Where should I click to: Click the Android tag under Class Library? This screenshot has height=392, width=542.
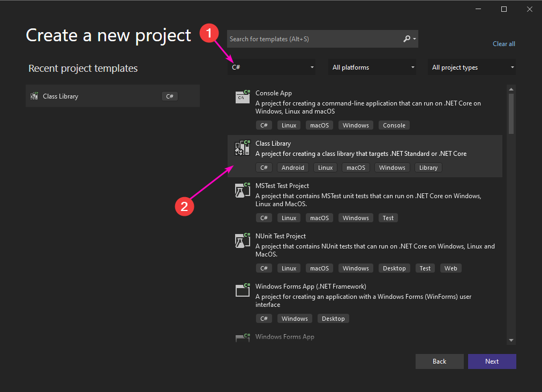tap(293, 168)
